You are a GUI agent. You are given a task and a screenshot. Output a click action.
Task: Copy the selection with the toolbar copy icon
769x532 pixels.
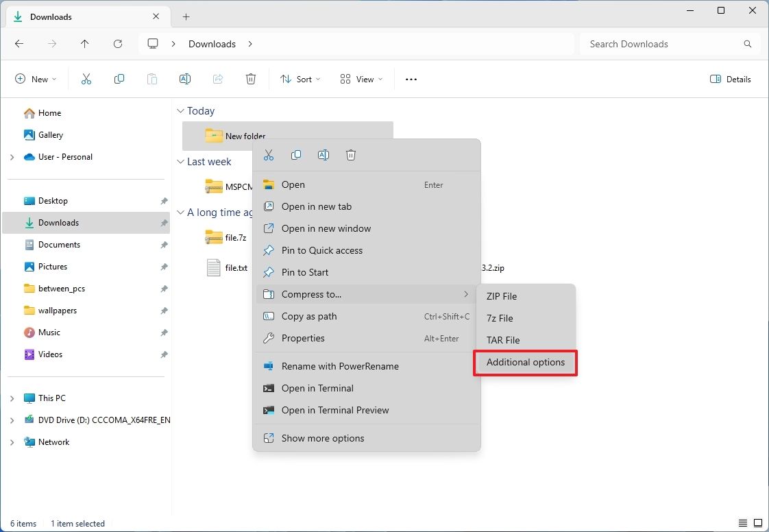(x=119, y=79)
